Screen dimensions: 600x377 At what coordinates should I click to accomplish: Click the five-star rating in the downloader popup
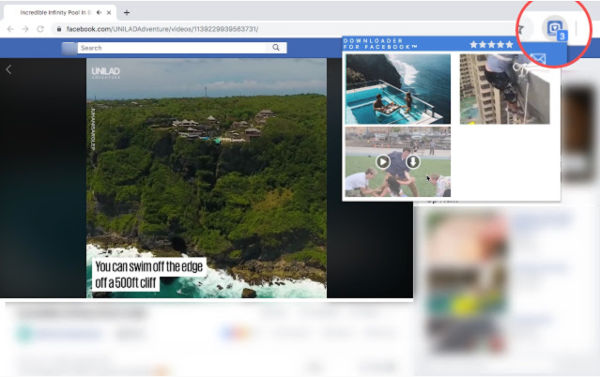pyautogui.click(x=491, y=45)
